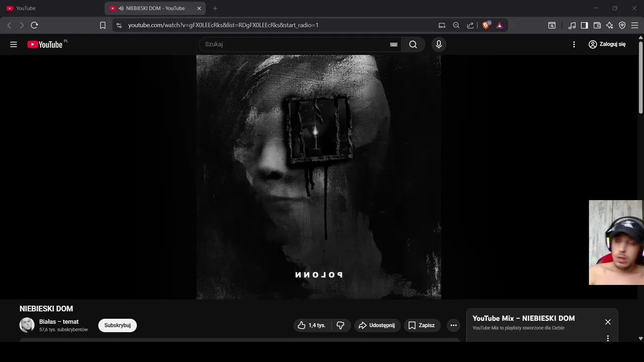View site information icon in address bar
The height and width of the screenshot is (362, 644).
pyautogui.click(x=119, y=25)
